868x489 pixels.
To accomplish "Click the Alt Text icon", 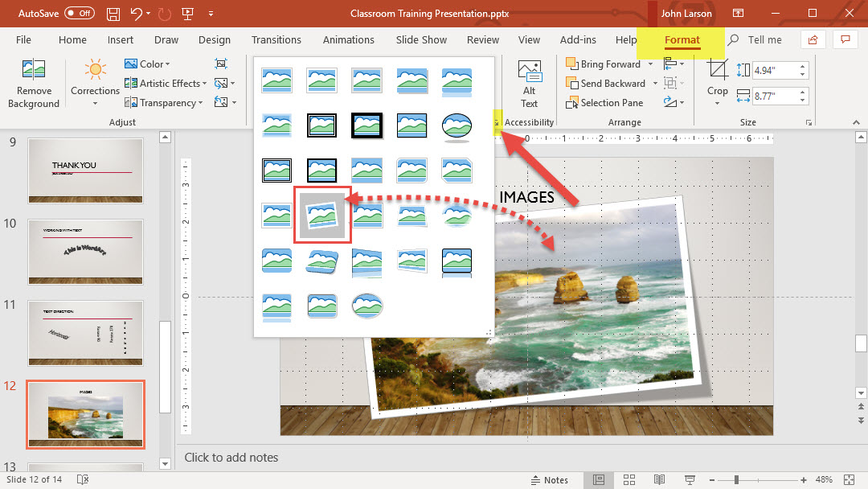I will (x=529, y=83).
